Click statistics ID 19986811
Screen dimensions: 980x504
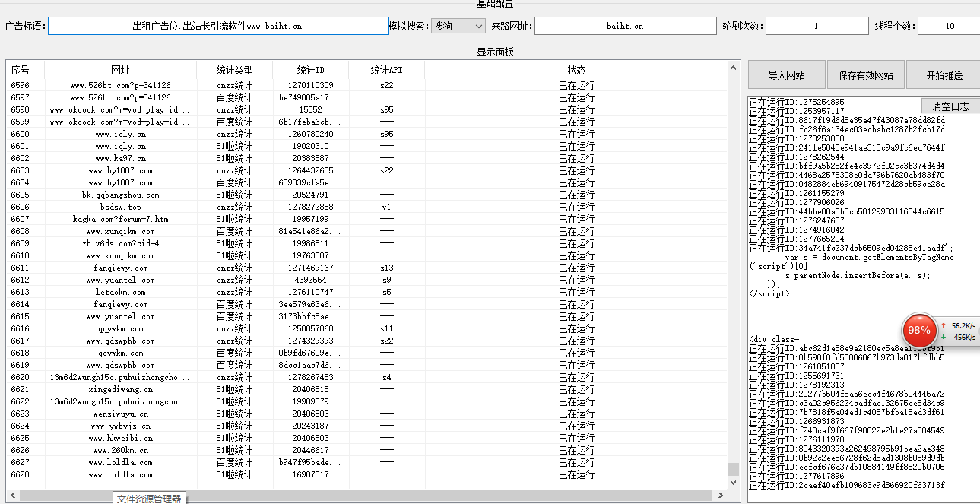coord(310,243)
